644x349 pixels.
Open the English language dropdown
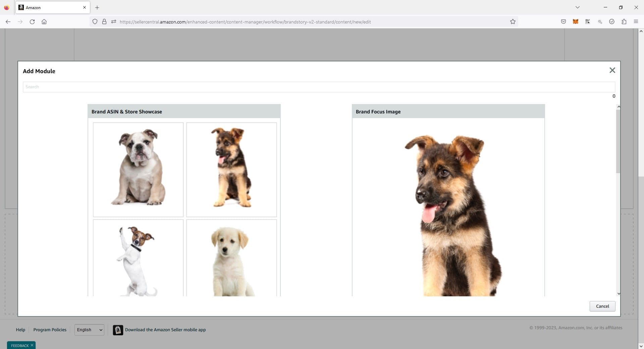pos(89,330)
